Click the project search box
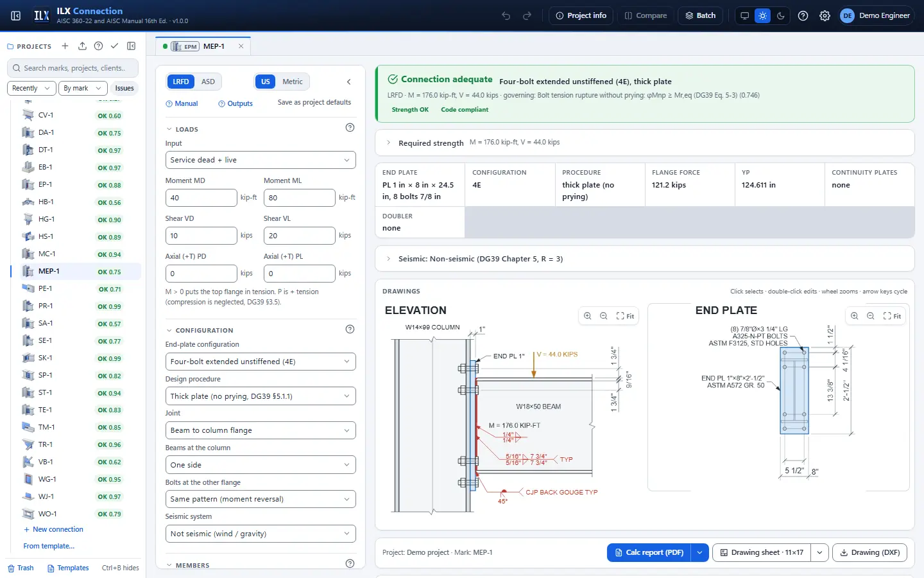The image size is (924, 578). click(73, 68)
